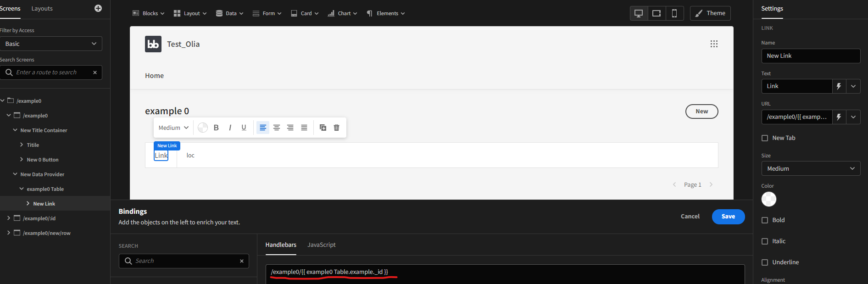Click in the Handlebars binding editor

[505, 274]
